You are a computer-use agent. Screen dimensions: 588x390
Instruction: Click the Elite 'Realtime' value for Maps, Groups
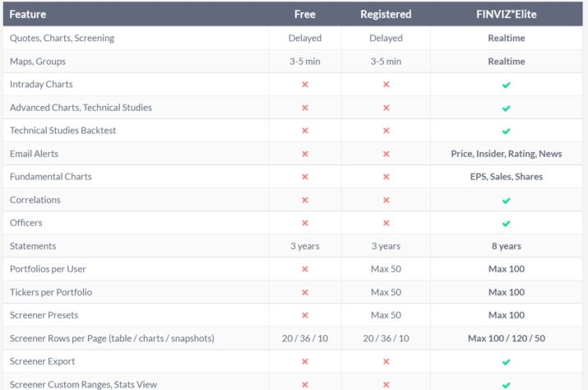[x=507, y=62]
